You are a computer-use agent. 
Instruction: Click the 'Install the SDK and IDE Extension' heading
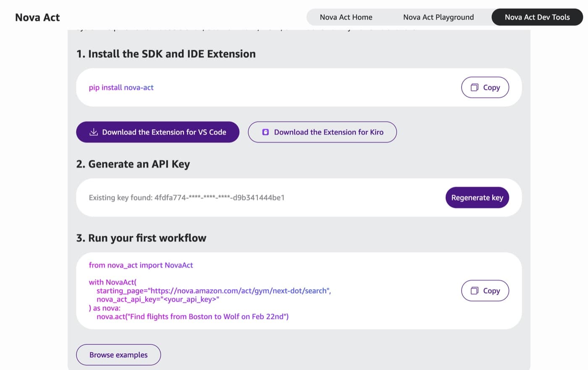pos(166,54)
